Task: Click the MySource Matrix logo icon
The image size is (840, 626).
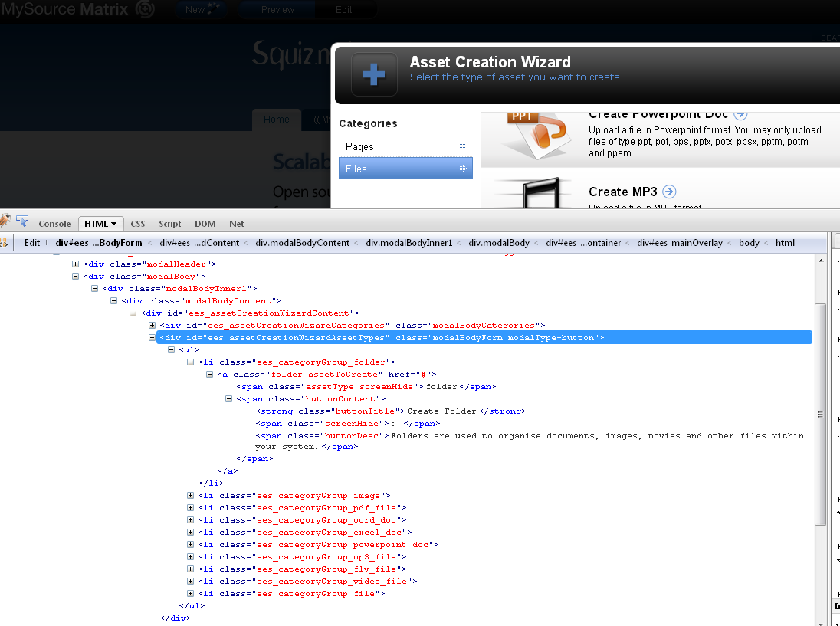Action: click(145, 9)
